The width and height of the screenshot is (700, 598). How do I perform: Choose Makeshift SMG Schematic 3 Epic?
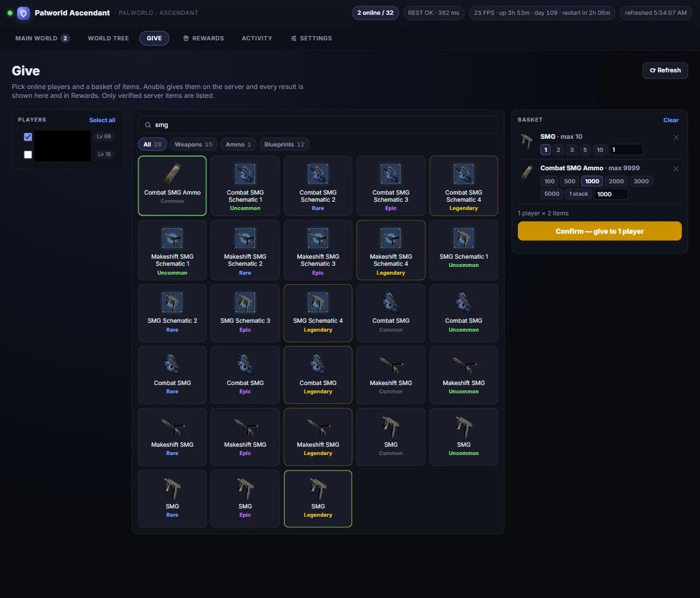coord(318,250)
